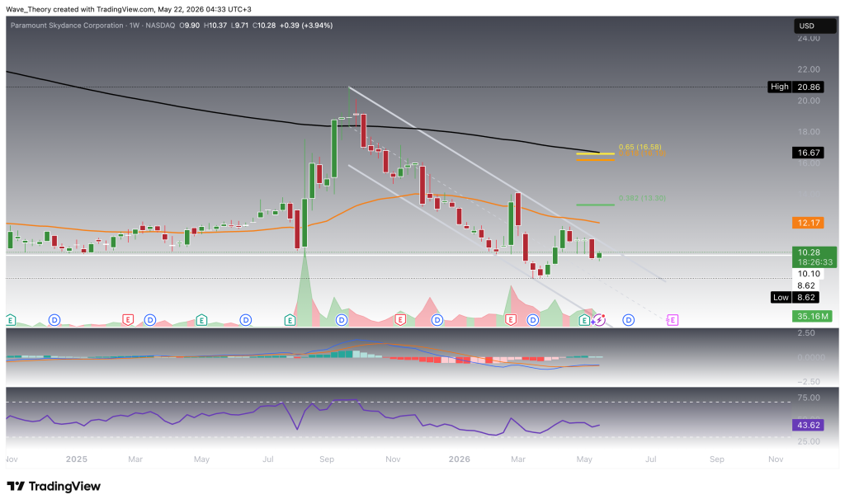Viewport: 845px width, 504px height.
Task: Click the green 0.382 Fibonacci line
Action: click(595, 205)
